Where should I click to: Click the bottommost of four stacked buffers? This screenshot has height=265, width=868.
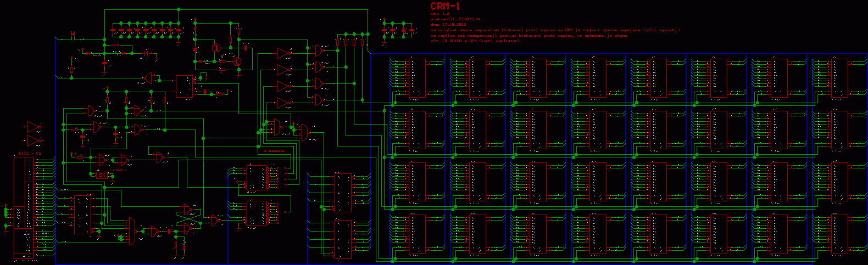(x=283, y=103)
